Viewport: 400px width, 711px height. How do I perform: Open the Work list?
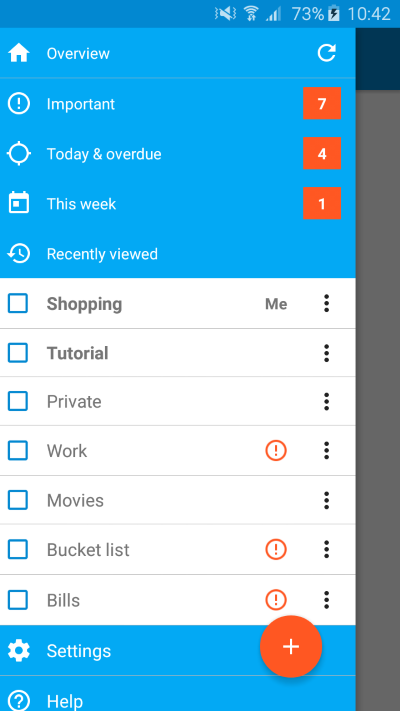click(x=178, y=451)
